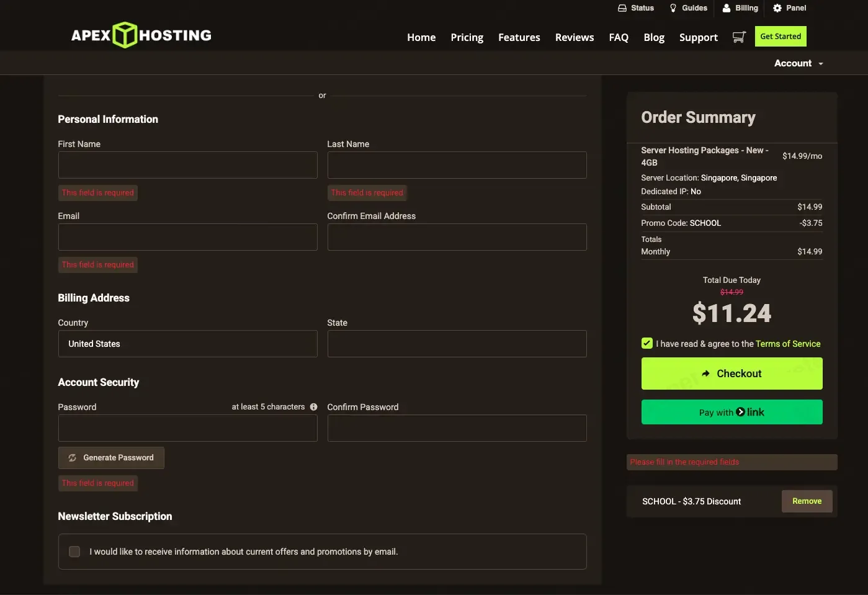The image size is (868, 595).
Task: Open Panel in the top bar
Action: pos(789,8)
